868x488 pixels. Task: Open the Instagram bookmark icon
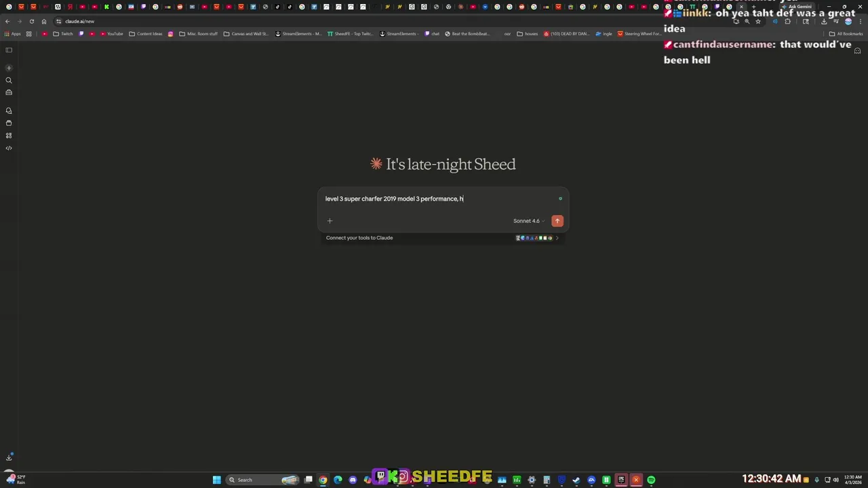170,34
